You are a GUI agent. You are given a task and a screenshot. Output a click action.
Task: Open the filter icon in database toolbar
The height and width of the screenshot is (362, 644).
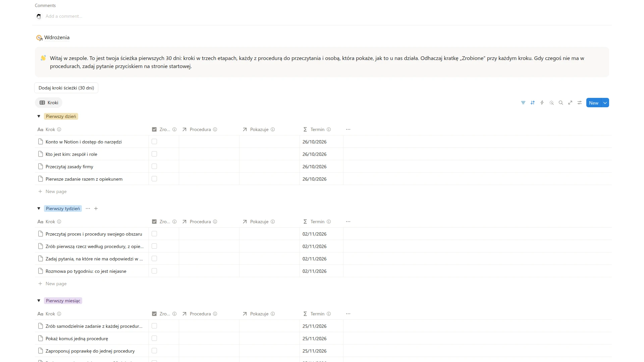pos(523,103)
